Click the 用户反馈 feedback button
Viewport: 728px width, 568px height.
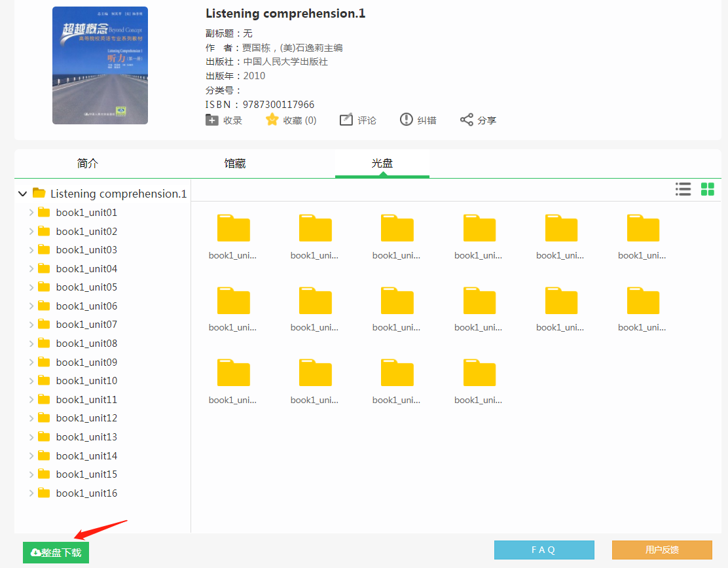(x=662, y=550)
